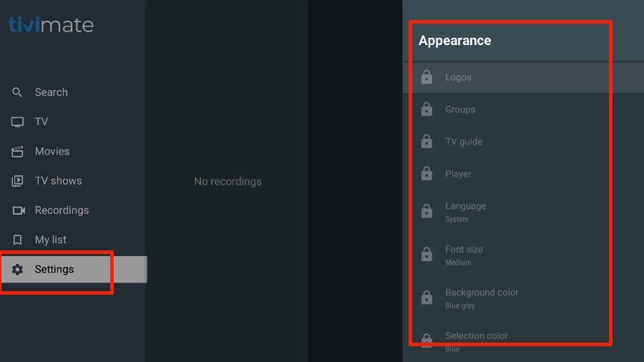
Task: Click the Recordings camera icon
Action: pos(18,210)
